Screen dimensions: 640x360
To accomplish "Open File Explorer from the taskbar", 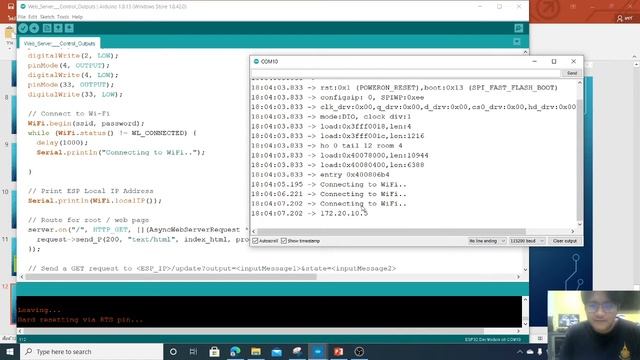I will pyautogui.click(x=256, y=351).
